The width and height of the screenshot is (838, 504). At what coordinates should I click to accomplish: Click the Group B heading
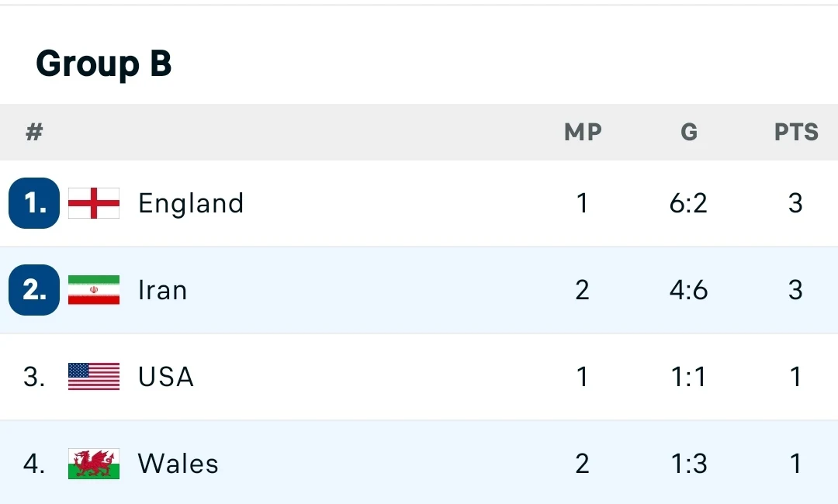[x=104, y=64]
